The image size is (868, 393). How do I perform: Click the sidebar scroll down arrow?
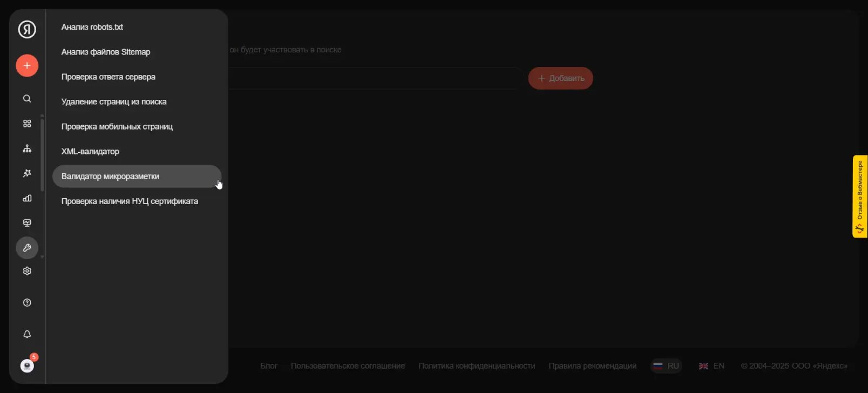click(x=42, y=257)
